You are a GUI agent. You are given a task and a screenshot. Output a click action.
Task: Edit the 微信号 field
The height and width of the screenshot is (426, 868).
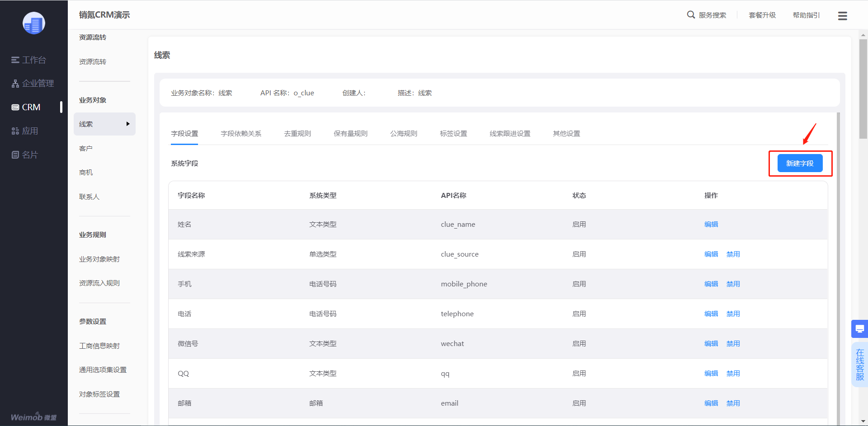[x=711, y=343]
